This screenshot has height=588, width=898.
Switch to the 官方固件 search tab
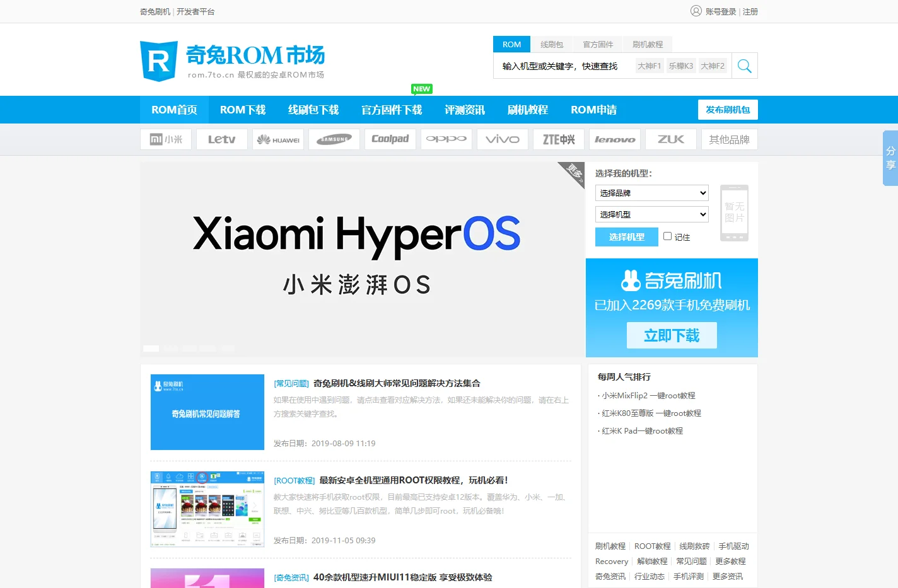(598, 44)
